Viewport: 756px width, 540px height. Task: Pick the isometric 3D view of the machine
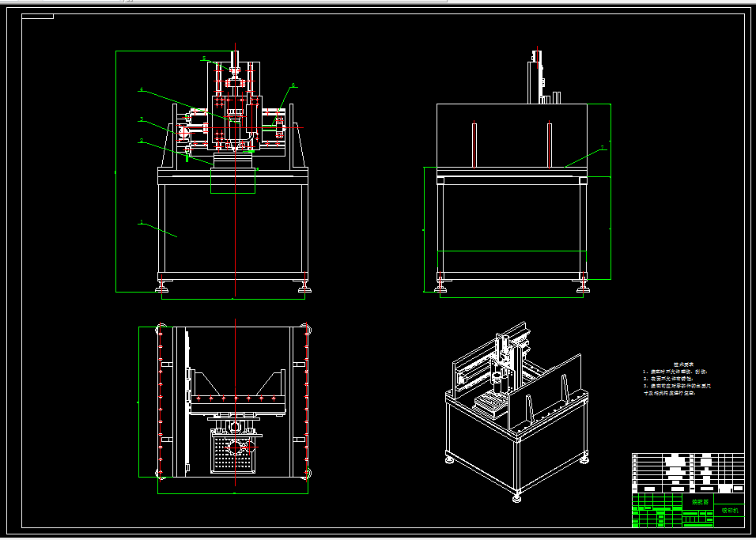tap(517, 411)
